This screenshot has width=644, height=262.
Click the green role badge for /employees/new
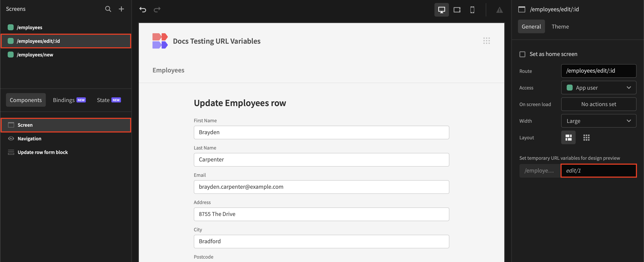[11, 55]
